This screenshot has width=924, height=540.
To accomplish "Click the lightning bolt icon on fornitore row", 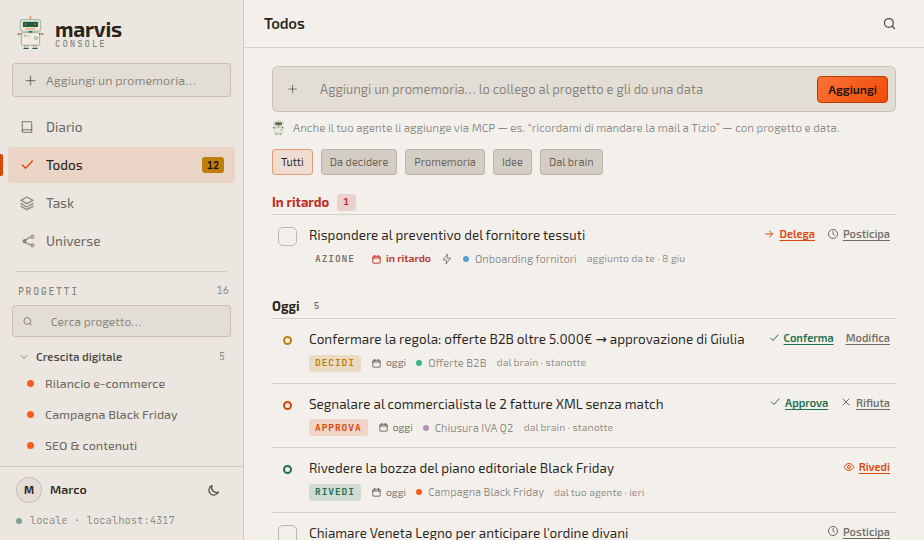I will [x=447, y=259].
